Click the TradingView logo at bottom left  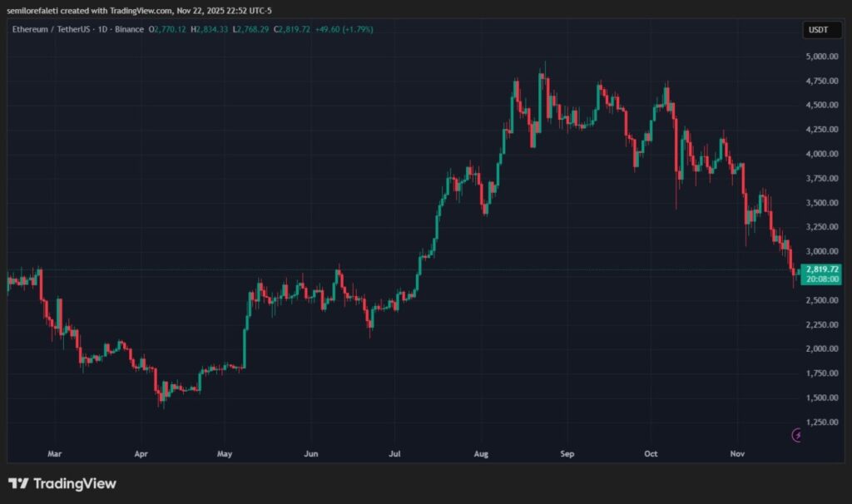[x=62, y=483]
